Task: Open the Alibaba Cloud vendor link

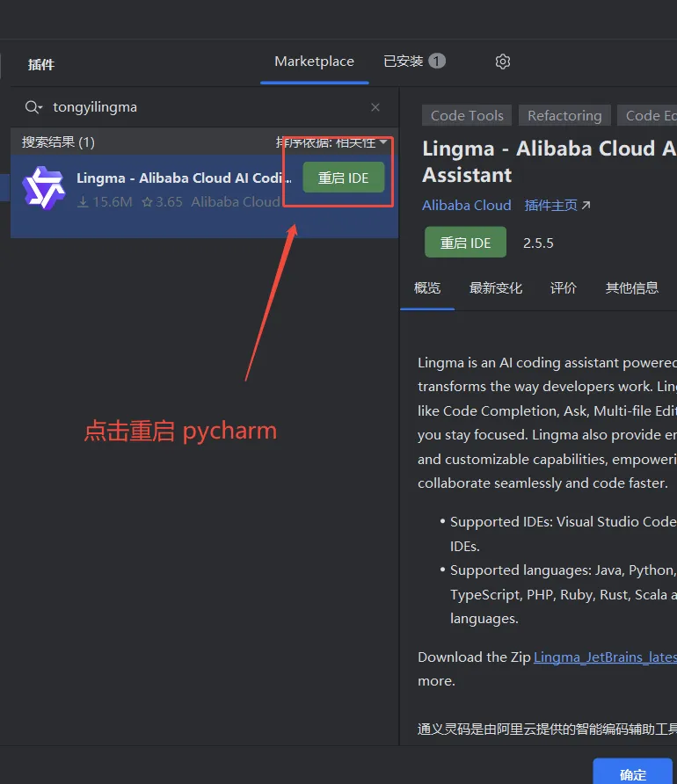Action: tap(467, 205)
